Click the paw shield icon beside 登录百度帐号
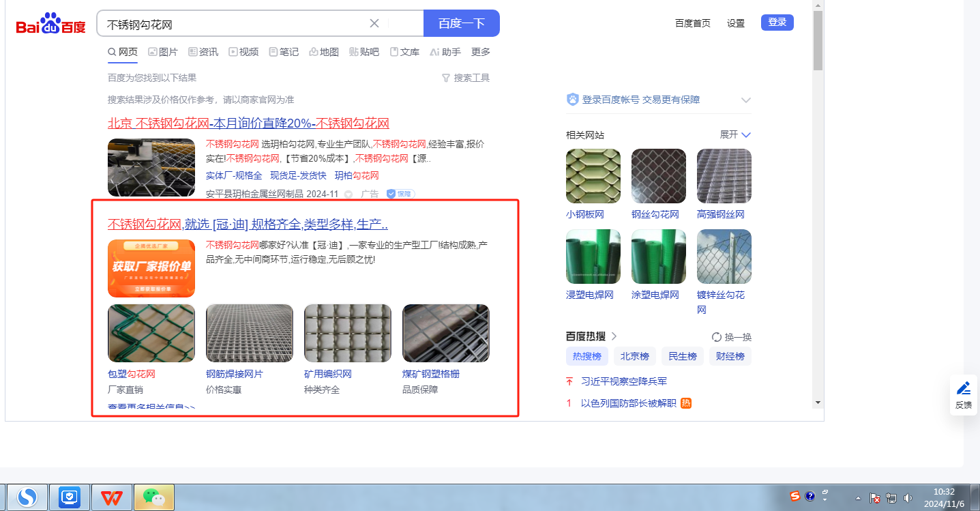The width and height of the screenshot is (980, 511). 572,100
